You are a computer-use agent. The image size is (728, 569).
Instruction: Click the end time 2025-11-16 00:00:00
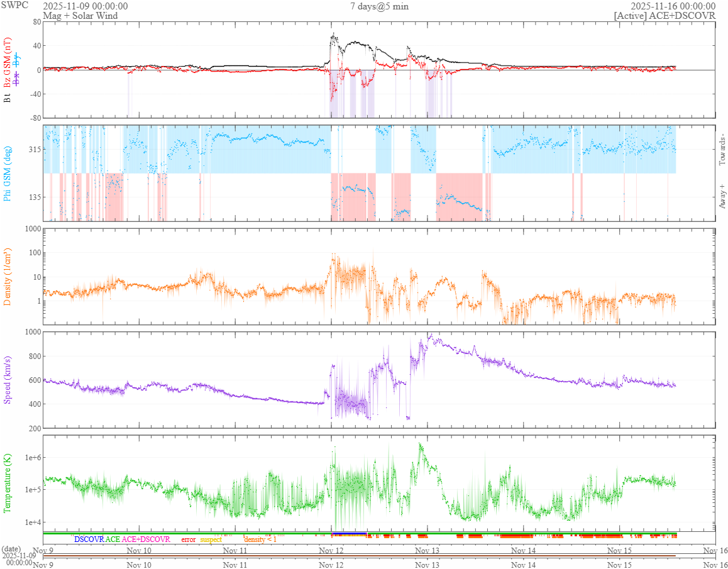(673, 6)
